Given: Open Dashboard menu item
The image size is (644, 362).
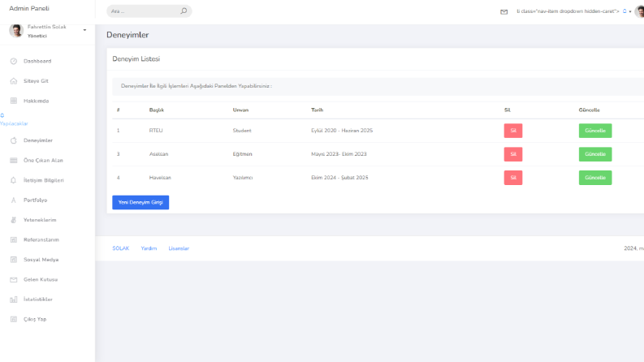Looking at the screenshot, I should pyautogui.click(x=37, y=61).
